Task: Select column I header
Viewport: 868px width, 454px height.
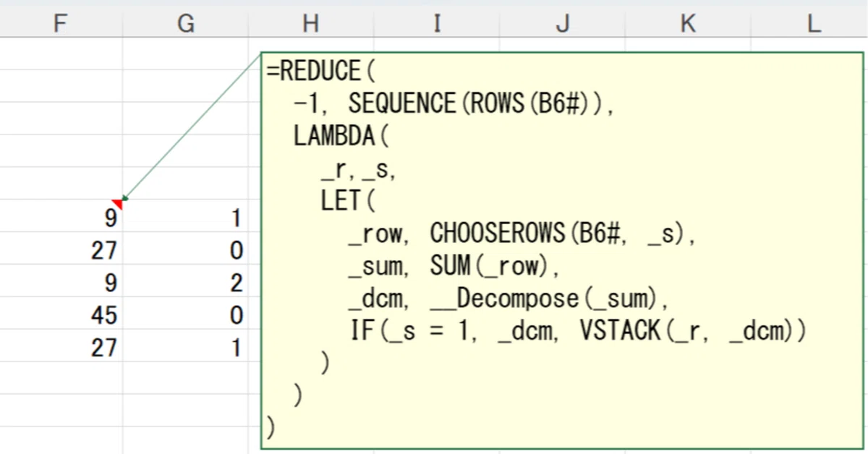Action: click(x=437, y=23)
